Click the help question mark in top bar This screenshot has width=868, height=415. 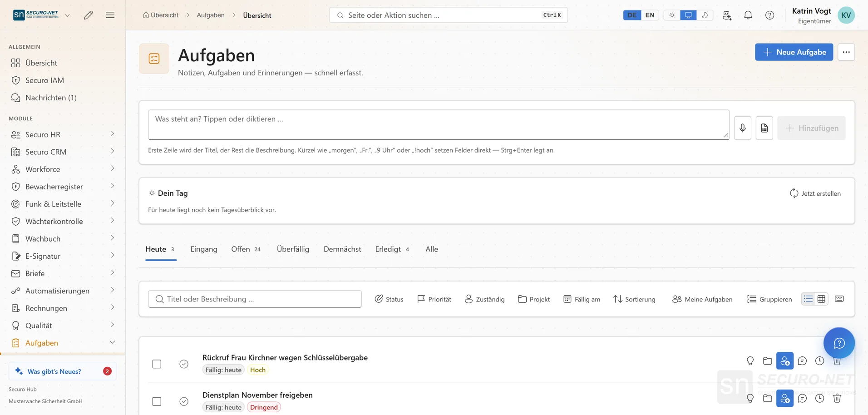(x=770, y=15)
